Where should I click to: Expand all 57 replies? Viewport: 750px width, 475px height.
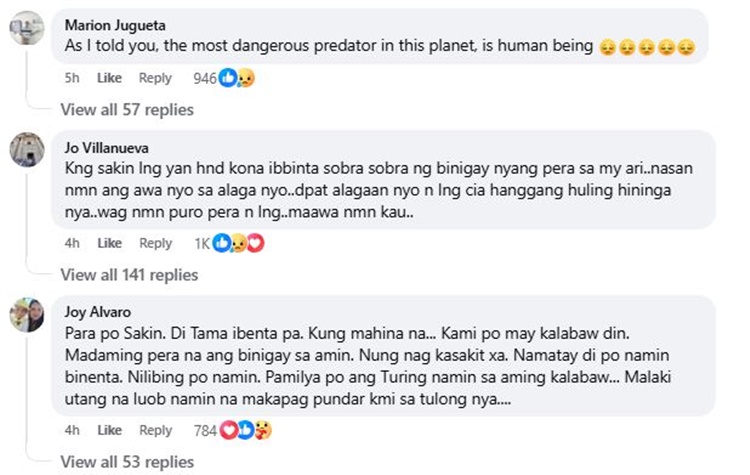[x=127, y=109]
